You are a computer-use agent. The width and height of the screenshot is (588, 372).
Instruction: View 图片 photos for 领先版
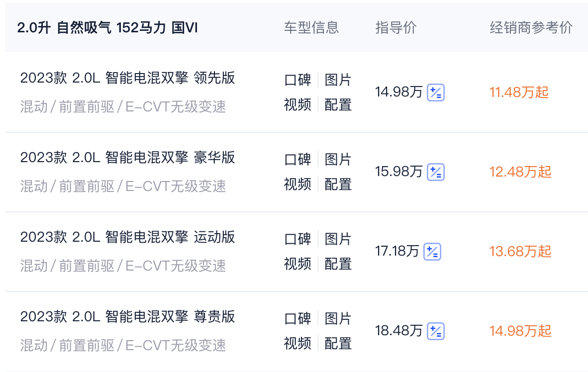coord(338,80)
